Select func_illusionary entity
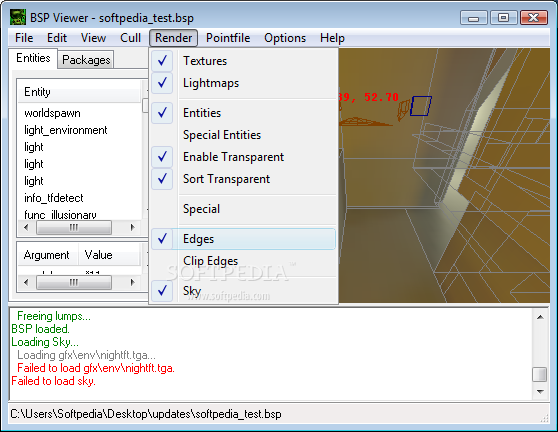The height and width of the screenshot is (432, 558). coord(60,215)
